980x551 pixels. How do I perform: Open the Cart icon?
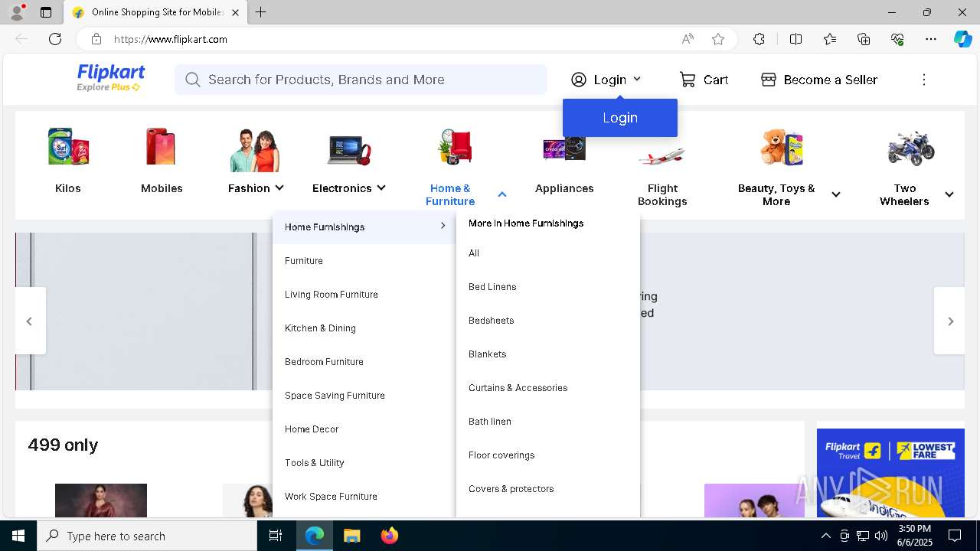(688, 80)
